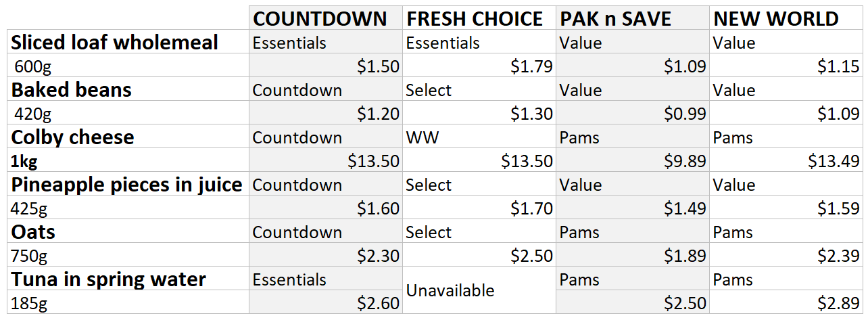Click the Sliced loaf wholemeal cell
Viewport: 868px width, 320px height.
tap(128, 42)
